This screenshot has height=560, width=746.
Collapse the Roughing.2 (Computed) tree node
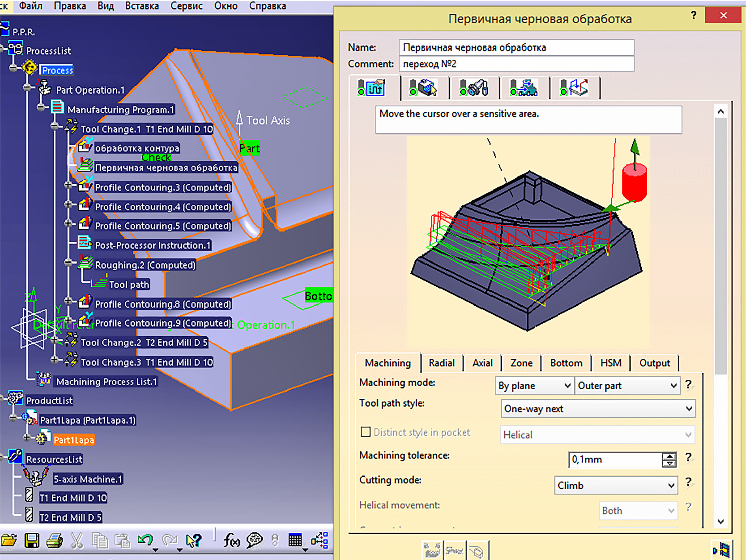(68, 262)
